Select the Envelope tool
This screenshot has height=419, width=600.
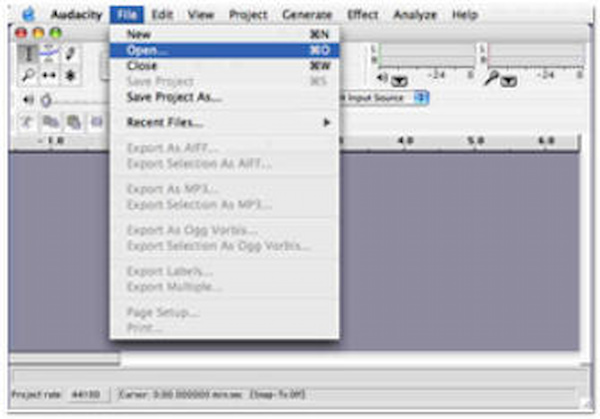(49, 54)
